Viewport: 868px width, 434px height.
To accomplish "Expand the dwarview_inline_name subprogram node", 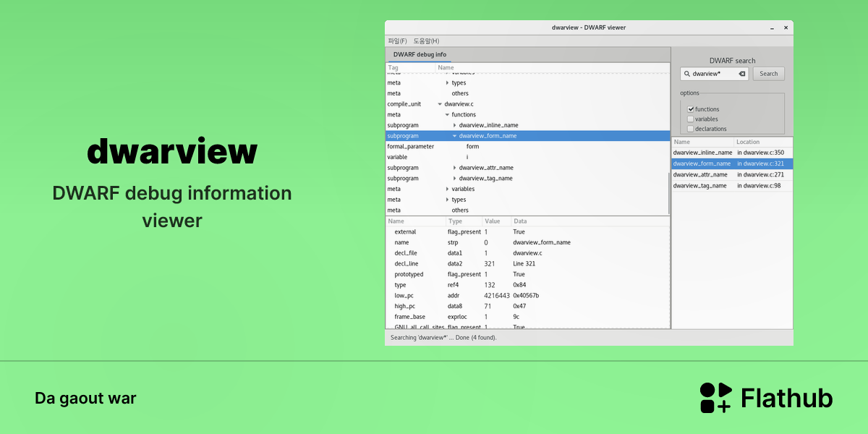I will click(455, 125).
